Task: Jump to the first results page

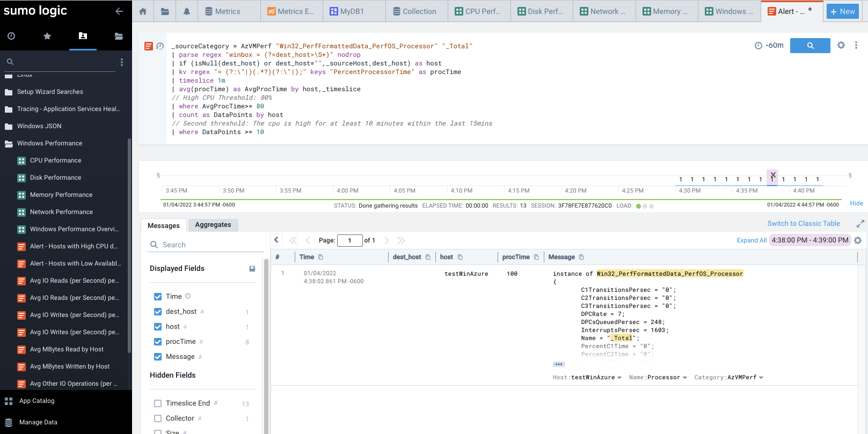Action: point(293,240)
